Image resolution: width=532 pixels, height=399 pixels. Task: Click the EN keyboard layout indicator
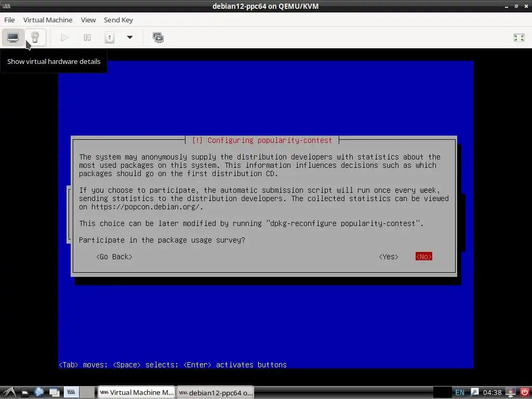tap(460, 393)
